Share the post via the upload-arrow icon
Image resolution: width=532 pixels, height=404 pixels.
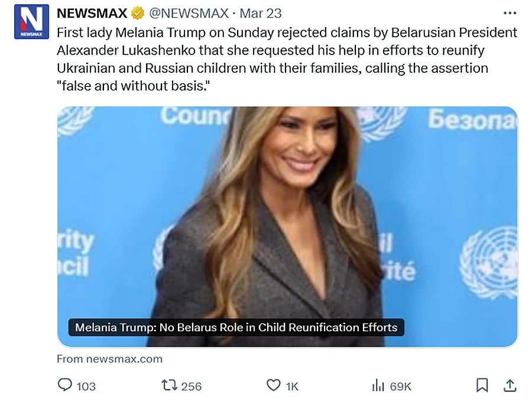[509, 386]
